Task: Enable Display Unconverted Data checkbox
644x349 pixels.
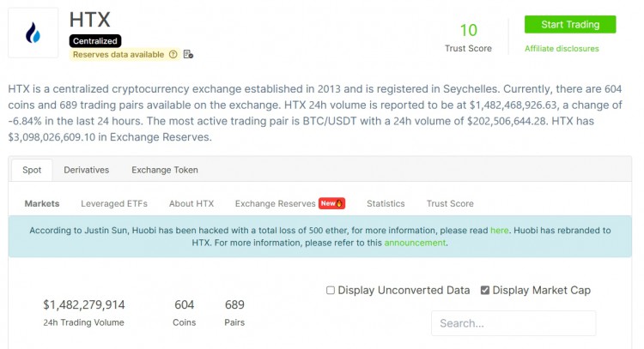Action: pos(331,291)
